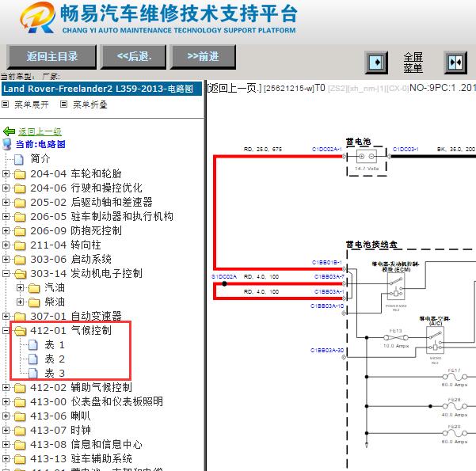Click the collapse-panel arrow icon left of 全屏菜单

pyautogui.click(x=376, y=63)
